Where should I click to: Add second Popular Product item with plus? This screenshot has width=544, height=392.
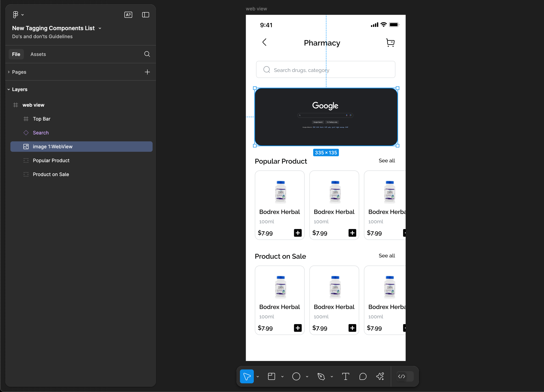pos(352,233)
